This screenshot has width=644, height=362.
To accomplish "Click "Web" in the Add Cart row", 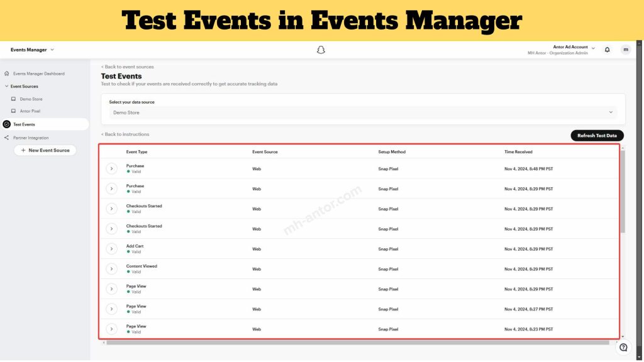I will tap(257, 249).
